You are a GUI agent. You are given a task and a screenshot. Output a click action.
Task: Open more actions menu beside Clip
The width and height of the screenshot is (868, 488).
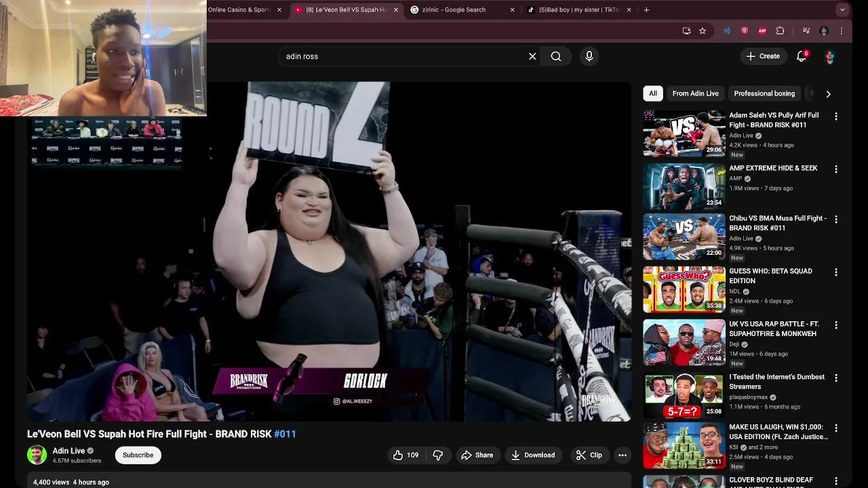tap(623, 455)
